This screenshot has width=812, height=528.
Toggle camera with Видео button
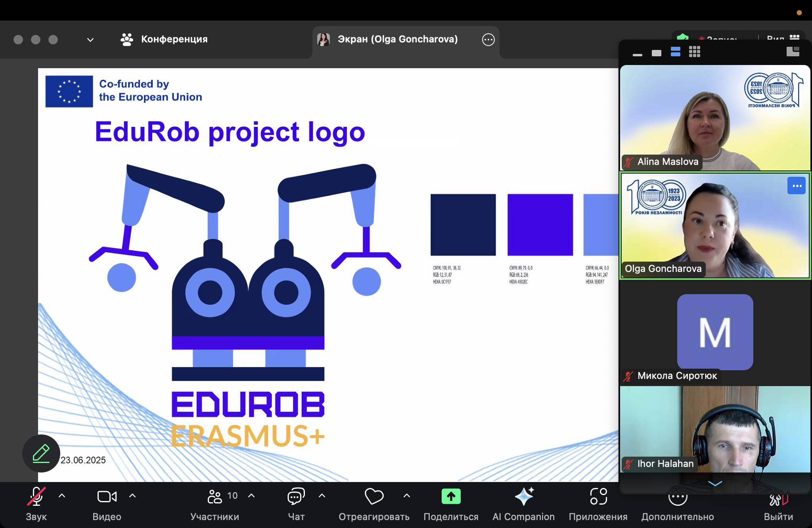pyautogui.click(x=107, y=497)
